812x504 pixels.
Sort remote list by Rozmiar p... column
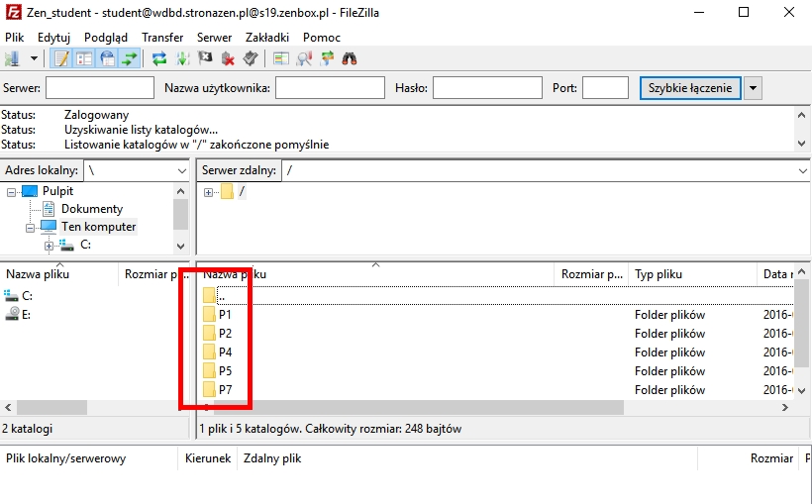tap(591, 274)
